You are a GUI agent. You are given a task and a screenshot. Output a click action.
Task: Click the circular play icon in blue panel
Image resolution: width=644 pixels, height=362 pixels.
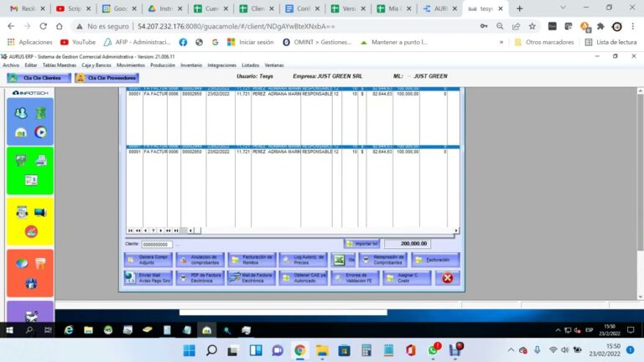(40, 132)
